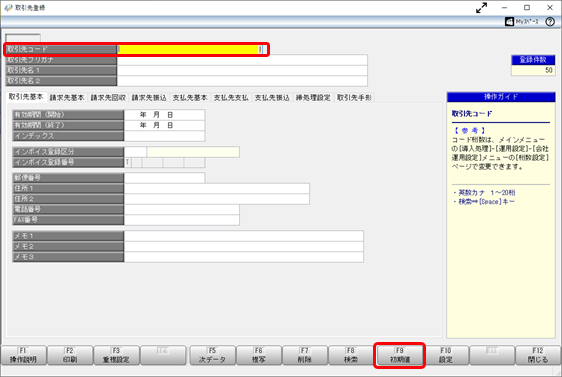
Task: Click the F8 検索 button
Action: (x=351, y=355)
